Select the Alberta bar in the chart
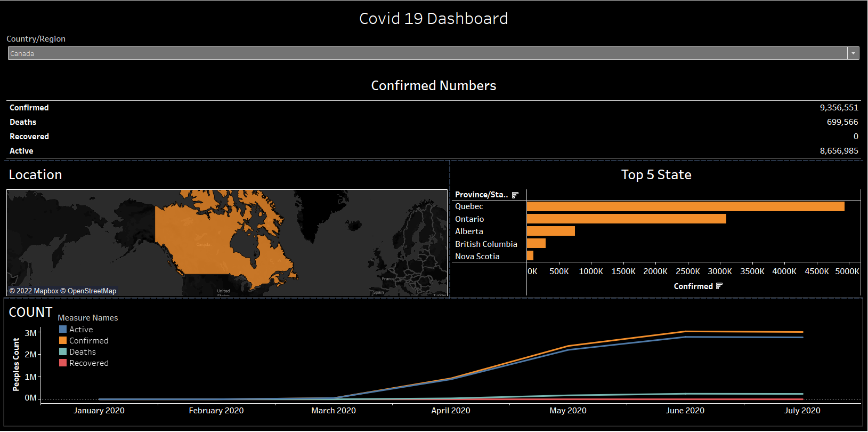Screen dimensions: 868x432 [551, 231]
